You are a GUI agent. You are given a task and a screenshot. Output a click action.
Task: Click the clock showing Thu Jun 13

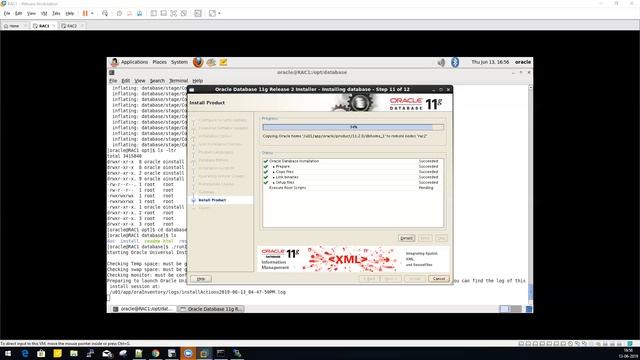[x=490, y=62]
